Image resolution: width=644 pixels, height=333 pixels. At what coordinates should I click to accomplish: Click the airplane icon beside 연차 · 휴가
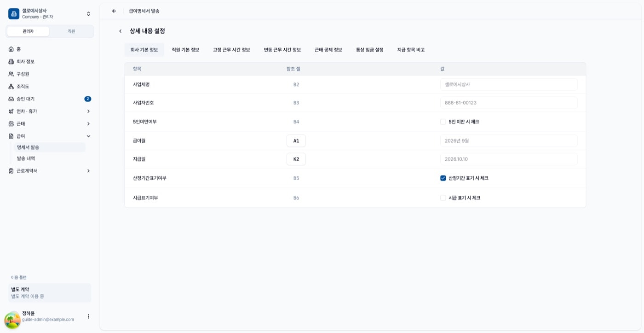11,111
